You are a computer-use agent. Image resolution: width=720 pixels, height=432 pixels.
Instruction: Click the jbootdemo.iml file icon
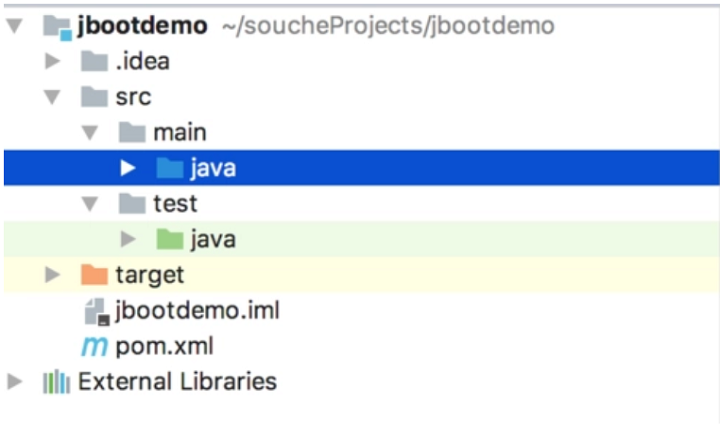pos(97,312)
